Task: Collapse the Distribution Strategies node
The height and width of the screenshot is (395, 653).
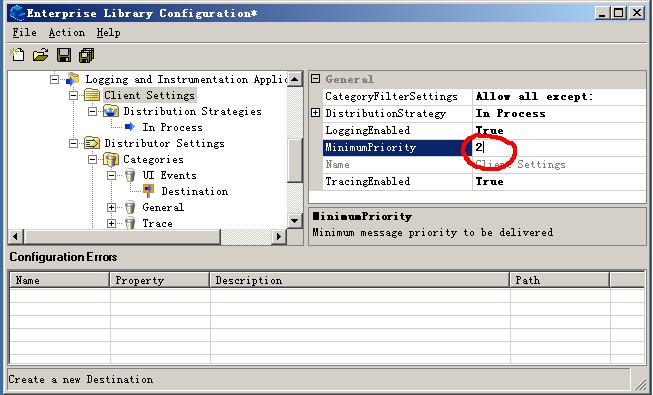Action: [92, 111]
